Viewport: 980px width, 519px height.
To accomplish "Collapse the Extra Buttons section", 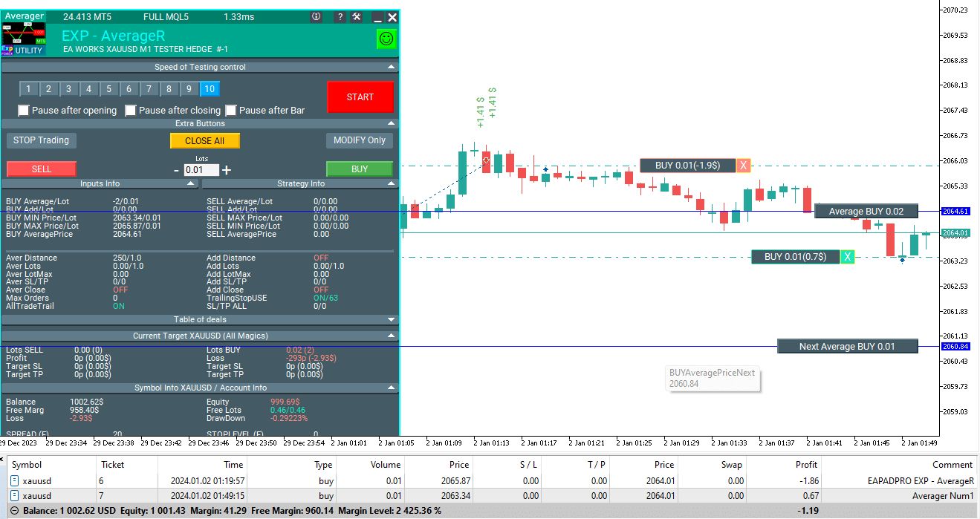I will (392, 123).
